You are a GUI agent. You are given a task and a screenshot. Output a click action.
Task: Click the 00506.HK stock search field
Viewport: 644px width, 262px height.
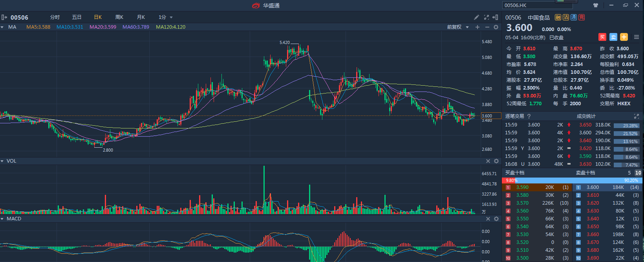coord(536,5)
